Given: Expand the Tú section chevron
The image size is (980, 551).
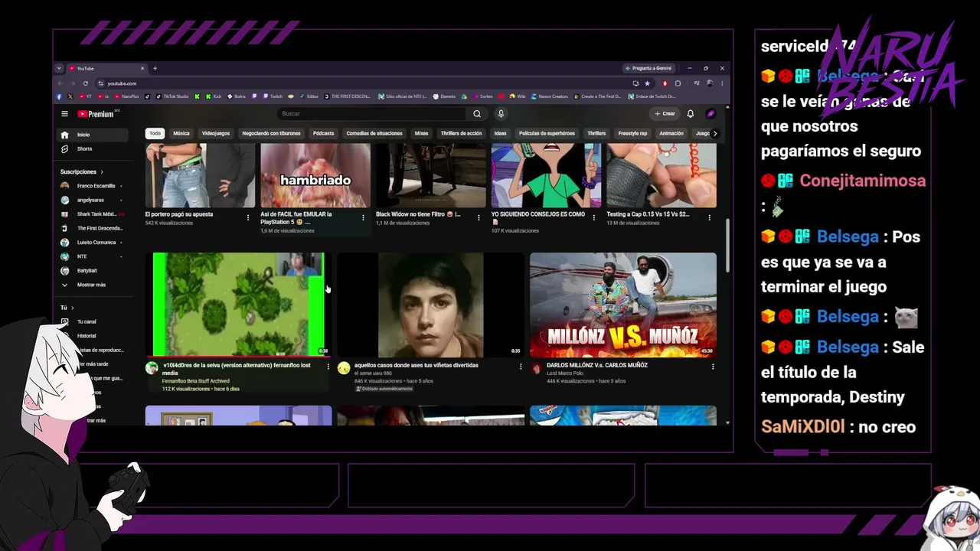Looking at the screenshot, I should pos(73,308).
